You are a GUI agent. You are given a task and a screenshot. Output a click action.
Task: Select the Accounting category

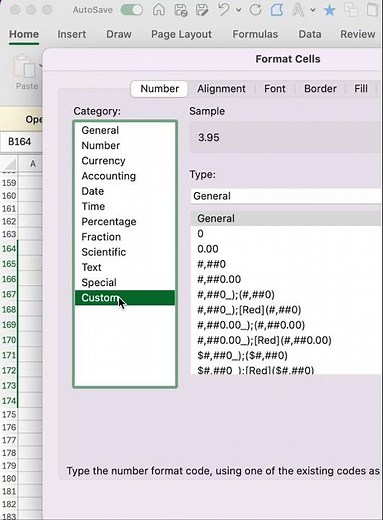pos(125,176)
